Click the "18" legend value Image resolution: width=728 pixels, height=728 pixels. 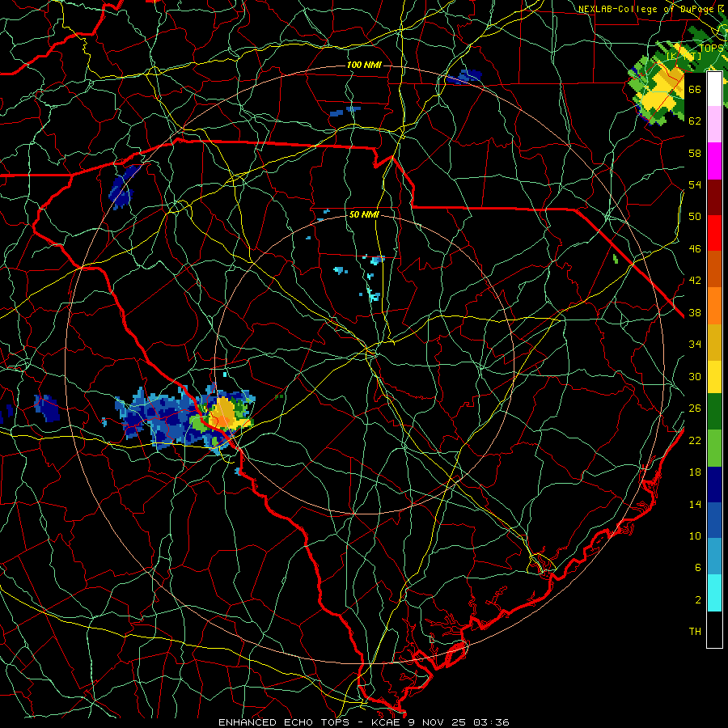pyautogui.click(x=695, y=472)
